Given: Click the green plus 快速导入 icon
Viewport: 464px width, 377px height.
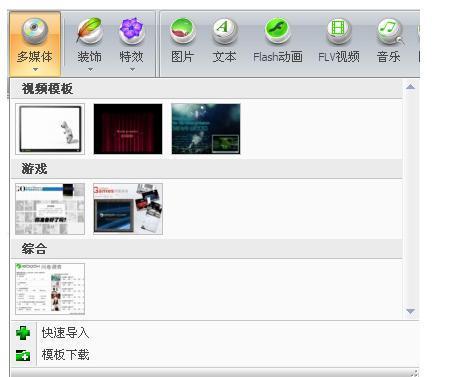Looking at the screenshot, I should [x=23, y=333].
